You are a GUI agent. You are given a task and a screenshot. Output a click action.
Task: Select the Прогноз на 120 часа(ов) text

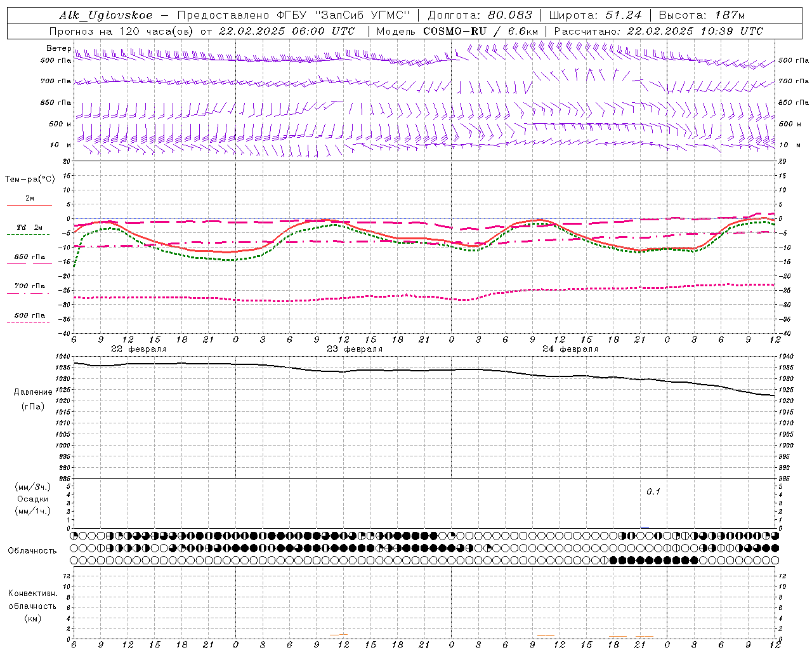122,31
